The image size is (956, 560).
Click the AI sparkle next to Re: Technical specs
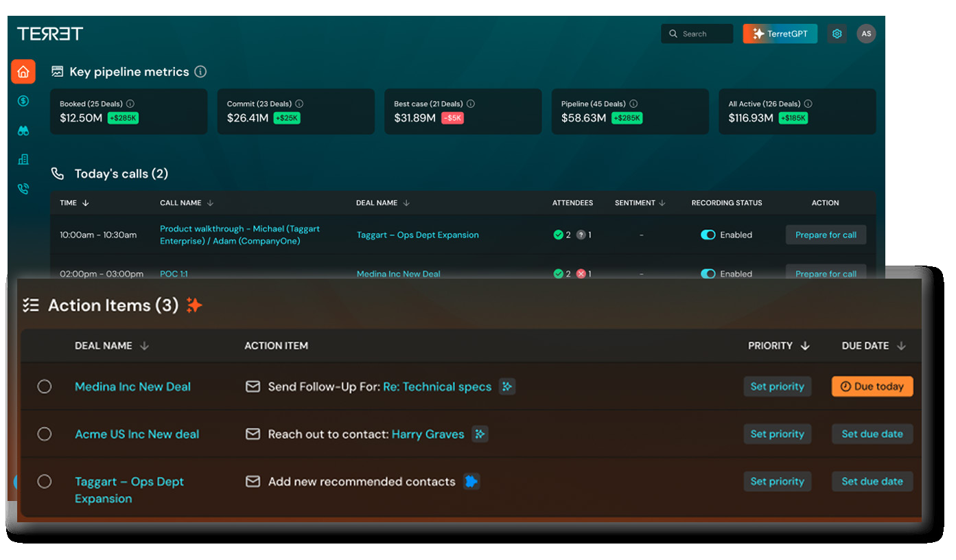click(x=507, y=386)
